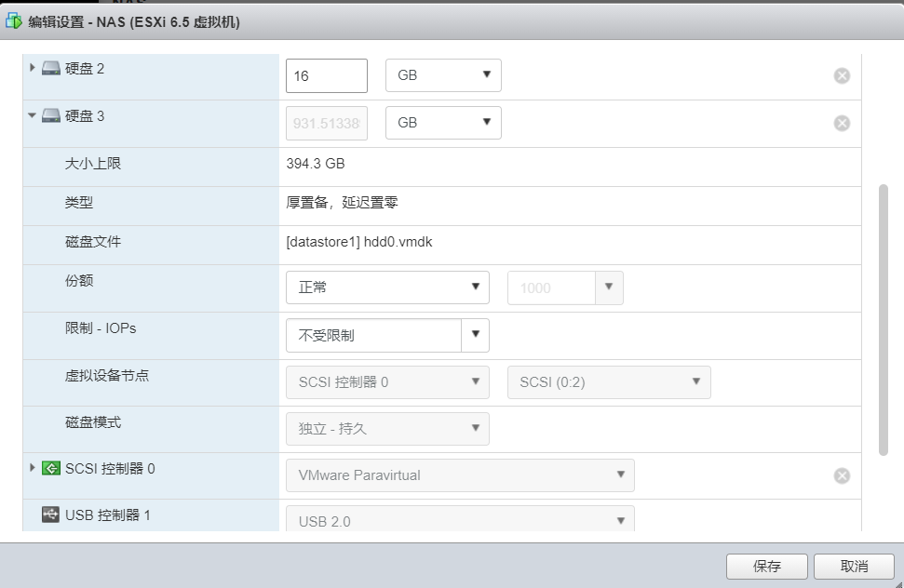Screen dimensions: 904x588
Task: Click the 取消 button to cancel
Action: 853,566
